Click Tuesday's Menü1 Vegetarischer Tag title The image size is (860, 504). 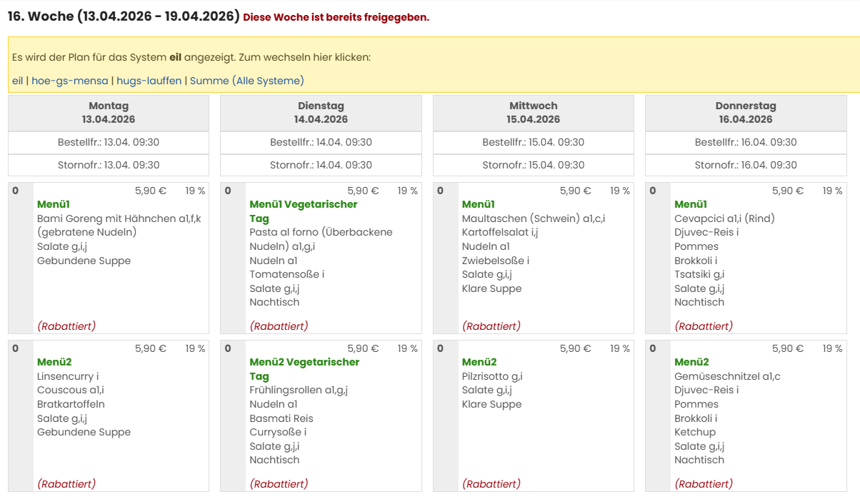click(x=303, y=204)
